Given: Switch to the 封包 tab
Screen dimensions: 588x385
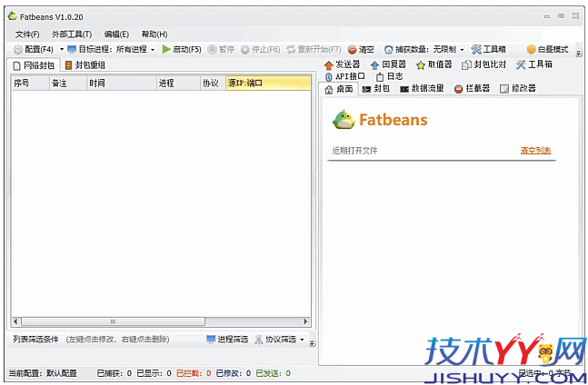Looking at the screenshot, I should (x=376, y=88).
